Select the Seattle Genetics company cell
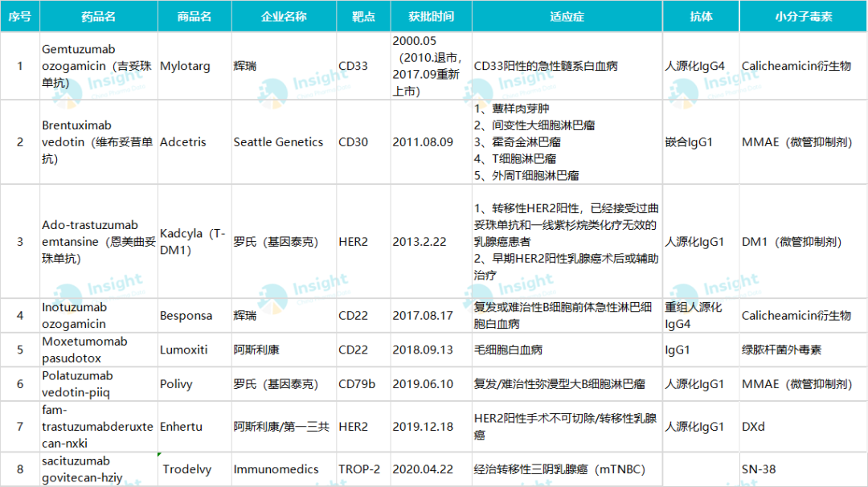 point(284,142)
